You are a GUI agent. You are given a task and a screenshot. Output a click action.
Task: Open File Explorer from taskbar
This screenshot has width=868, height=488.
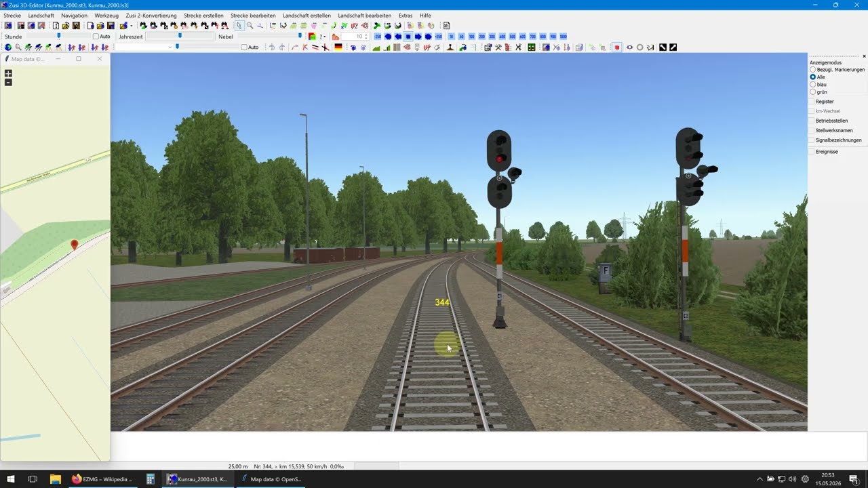[x=56, y=479]
